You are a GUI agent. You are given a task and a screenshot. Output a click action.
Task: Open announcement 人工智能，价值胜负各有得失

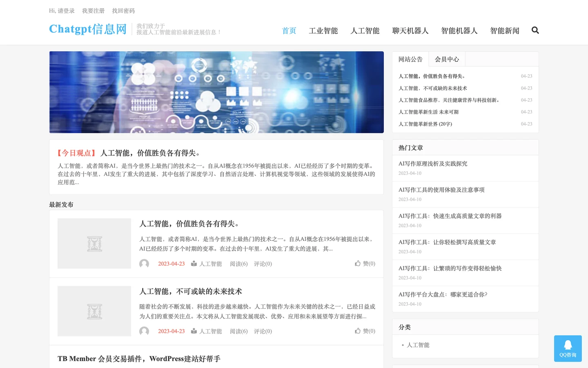(x=432, y=76)
